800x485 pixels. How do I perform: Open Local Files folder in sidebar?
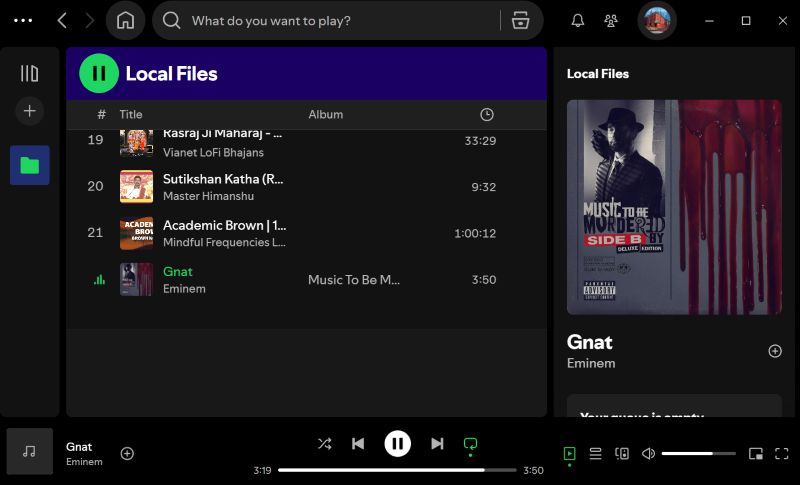[x=30, y=165]
